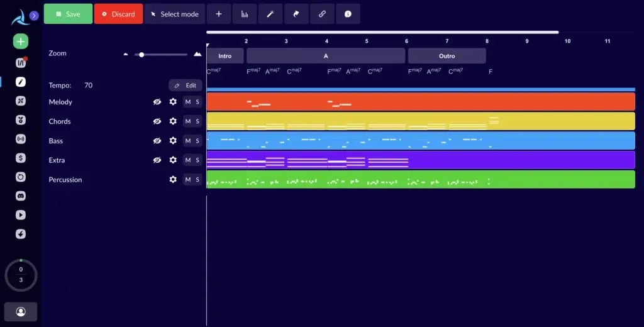Click the Save button
The width and height of the screenshot is (644, 327).
pos(68,14)
